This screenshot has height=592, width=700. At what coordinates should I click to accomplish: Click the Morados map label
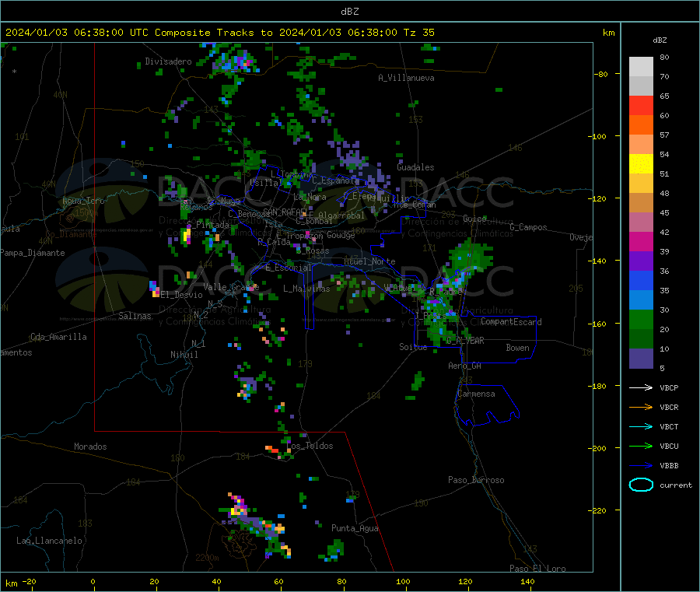pyautogui.click(x=90, y=447)
